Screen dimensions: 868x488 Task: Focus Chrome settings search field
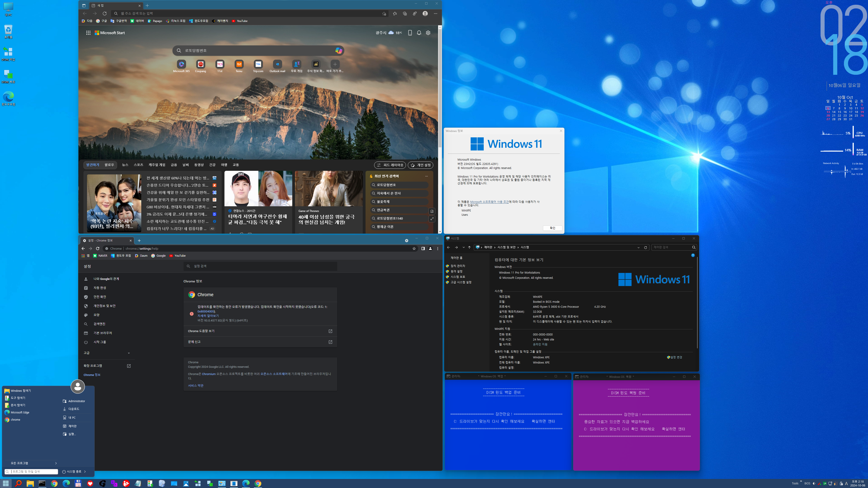click(x=260, y=266)
